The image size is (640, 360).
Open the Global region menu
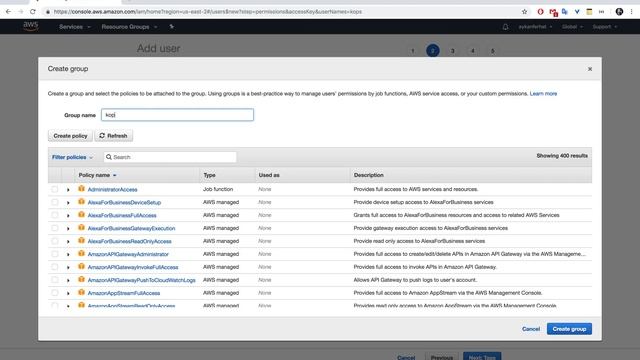(x=572, y=27)
